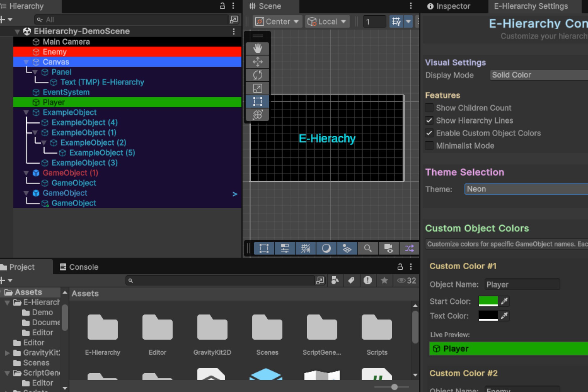Click the Object Name field with Player

(522, 284)
